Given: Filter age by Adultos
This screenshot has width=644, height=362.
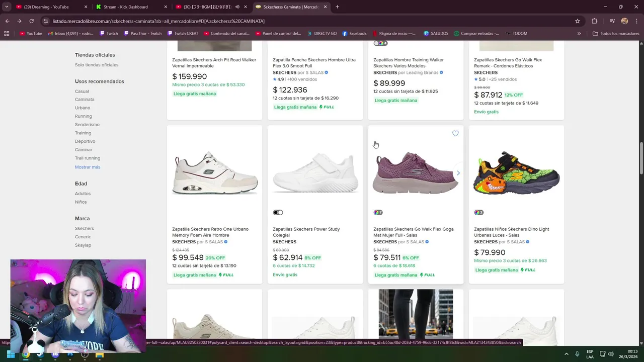Looking at the screenshot, I should point(83,194).
